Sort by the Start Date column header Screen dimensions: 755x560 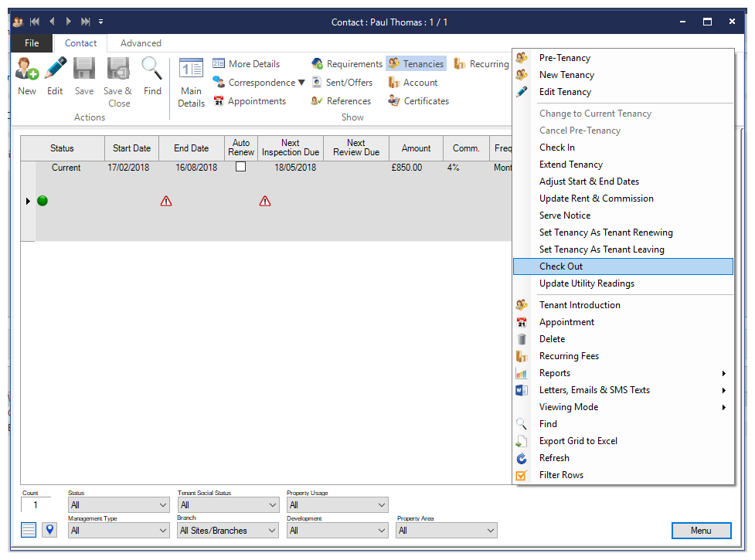[131, 148]
